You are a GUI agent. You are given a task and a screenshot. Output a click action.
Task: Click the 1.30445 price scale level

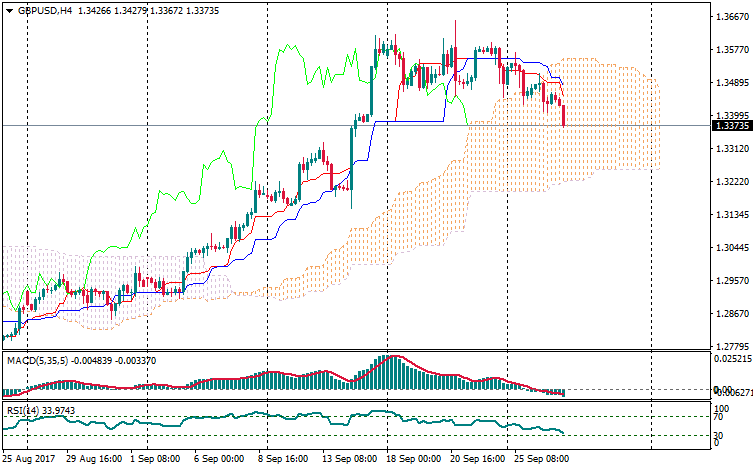click(730, 248)
